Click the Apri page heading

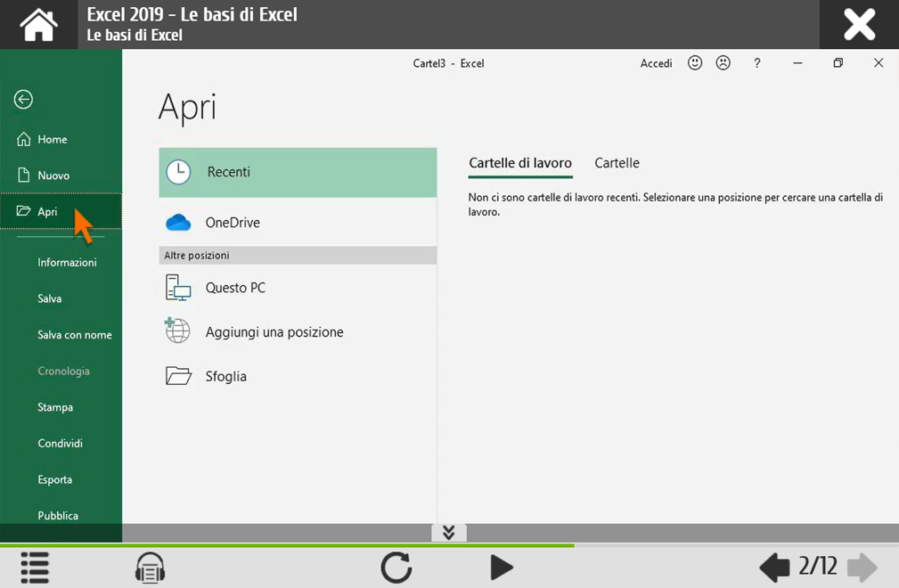coord(187,107)
